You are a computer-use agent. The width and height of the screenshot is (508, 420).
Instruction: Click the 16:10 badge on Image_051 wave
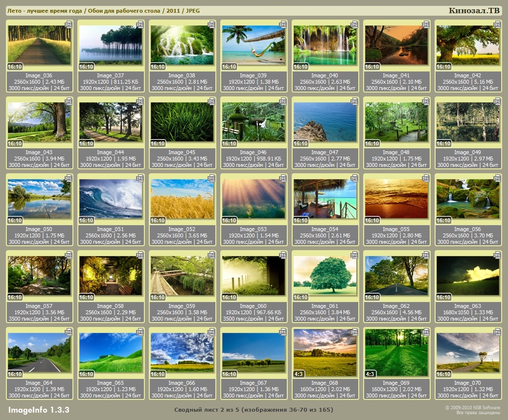[x=87, y=220]
